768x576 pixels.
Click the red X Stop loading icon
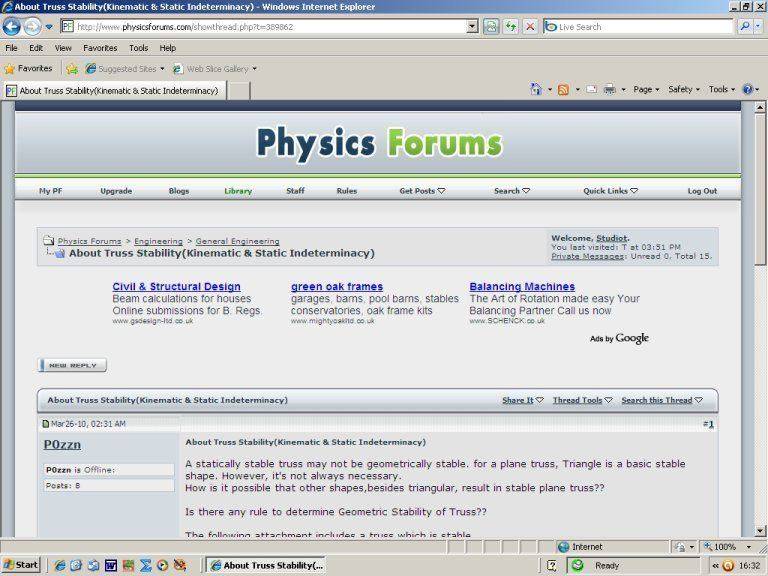[530, 26]
